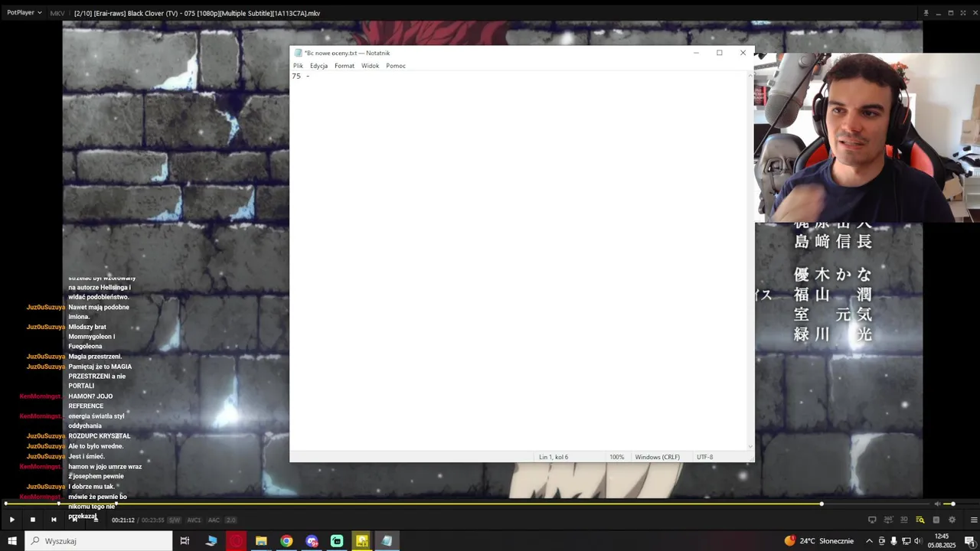Adjust the PotPlayer volume slider knob
The image size is (980, 551).
pyautogui.click(x=953, y=504)
